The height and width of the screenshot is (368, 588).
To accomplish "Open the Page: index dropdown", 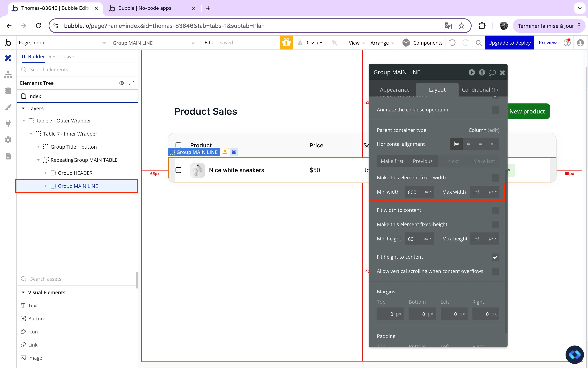I will pos(63,43).
